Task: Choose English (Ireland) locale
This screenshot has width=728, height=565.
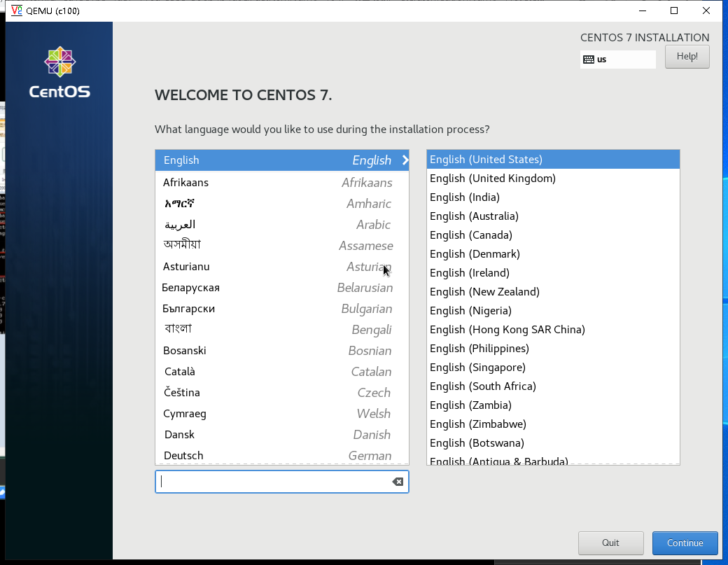Action: pyautogui.click(x=553, y=273)
